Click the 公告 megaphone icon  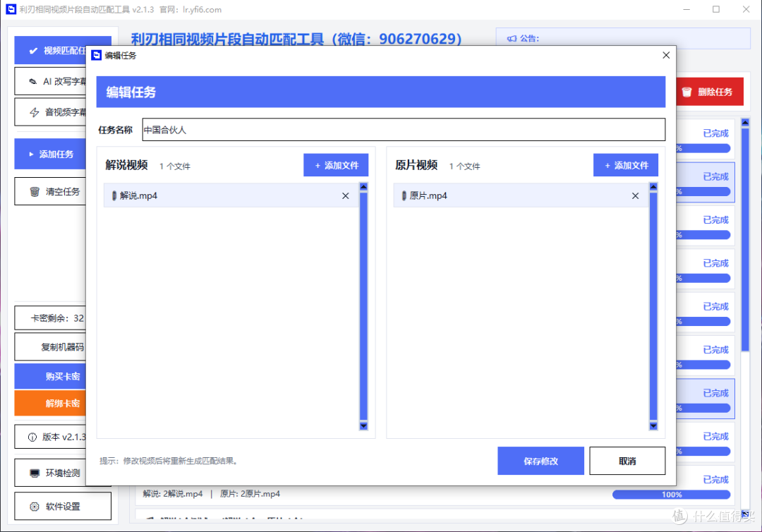click(x=512, y=38)
